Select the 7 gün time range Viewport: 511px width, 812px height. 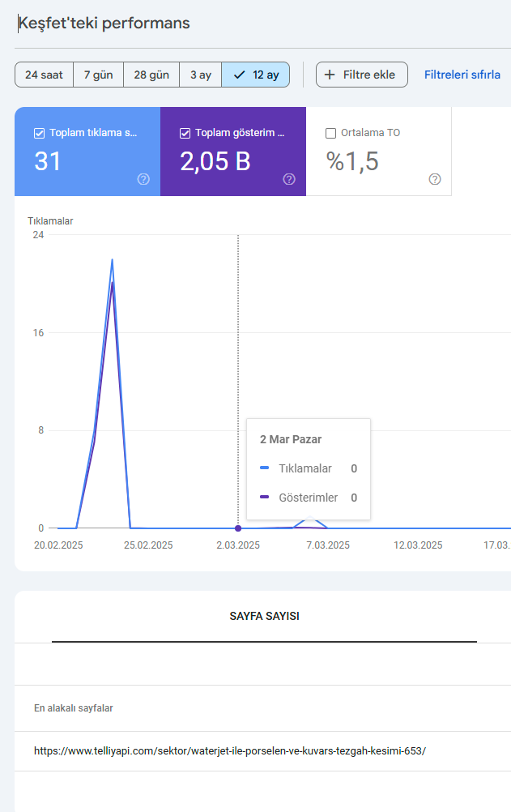pos(98,75)
